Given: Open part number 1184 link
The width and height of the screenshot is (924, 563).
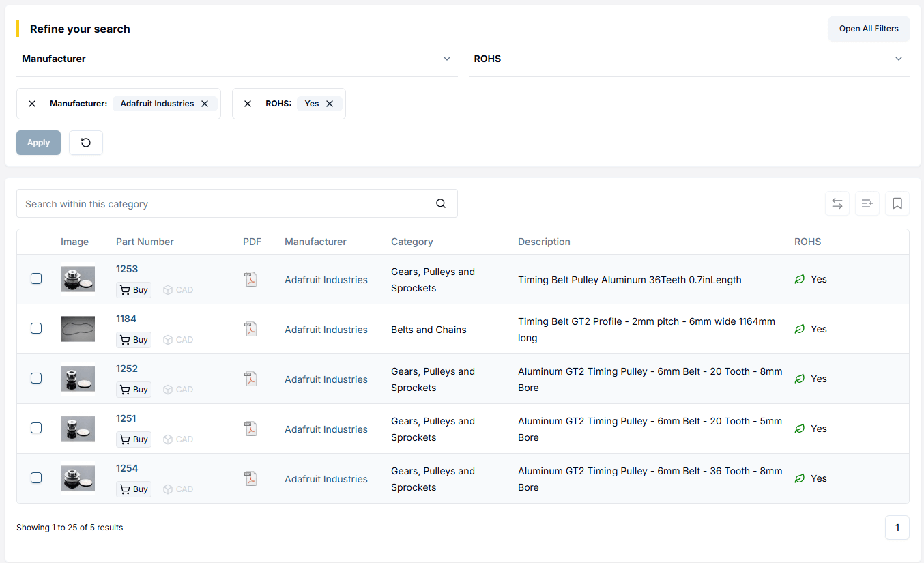Looking at the screenshot, I should point(126,319).
